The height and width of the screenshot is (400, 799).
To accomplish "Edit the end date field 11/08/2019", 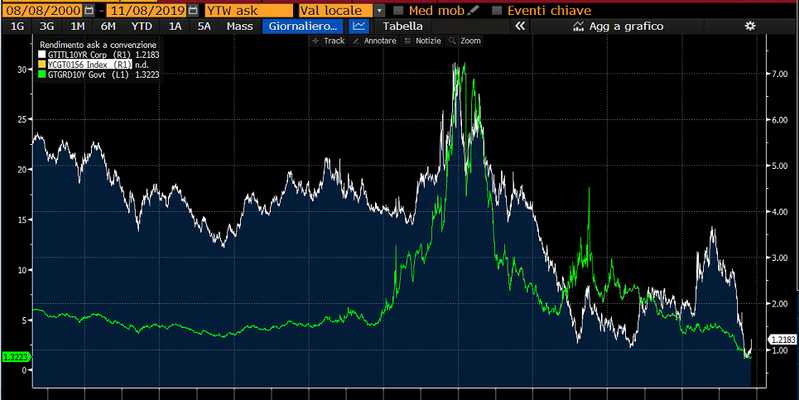I will click(x=146, y=11).
